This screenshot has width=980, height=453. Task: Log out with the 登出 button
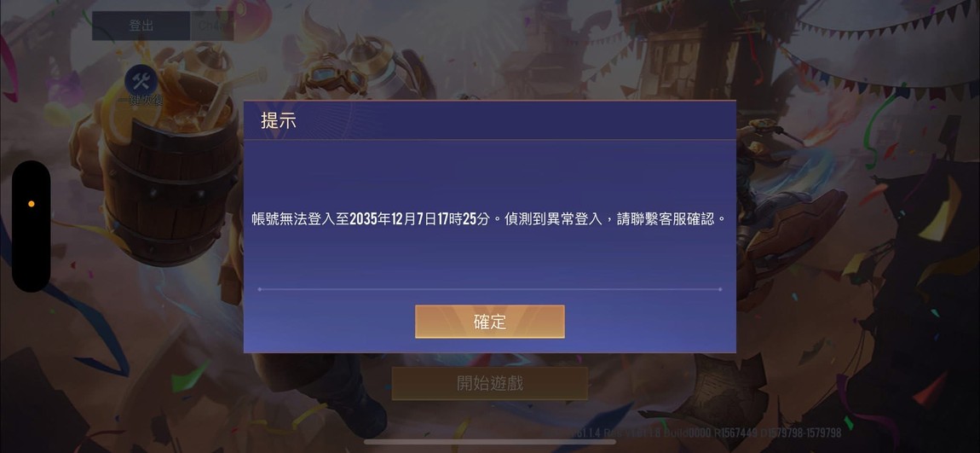coord(141,26)
